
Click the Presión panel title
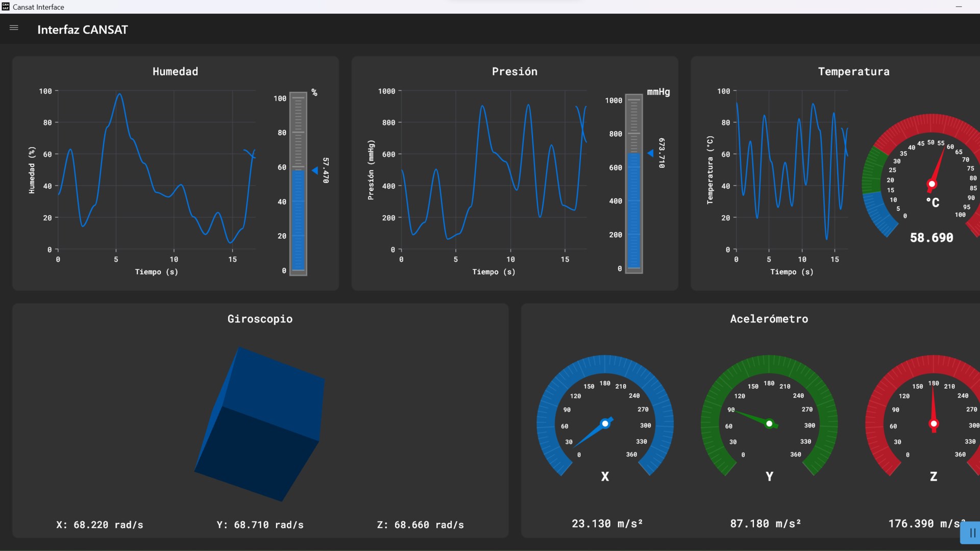514,71
